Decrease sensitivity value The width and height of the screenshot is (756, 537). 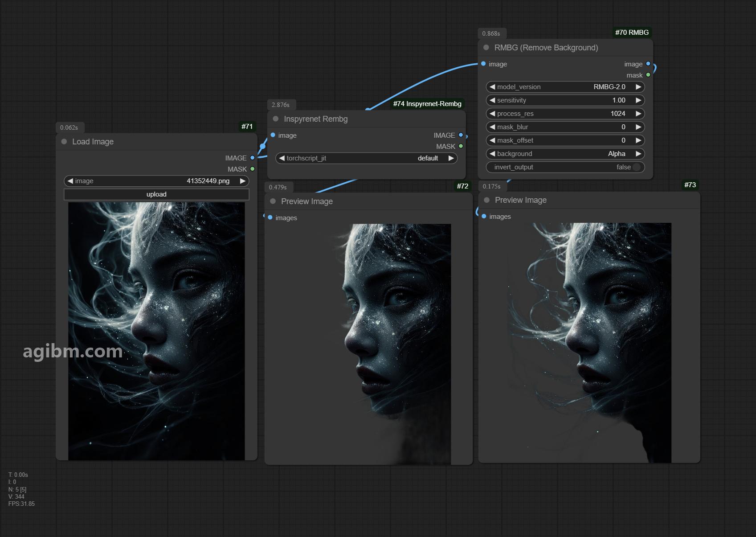click(x=492, y=100)
